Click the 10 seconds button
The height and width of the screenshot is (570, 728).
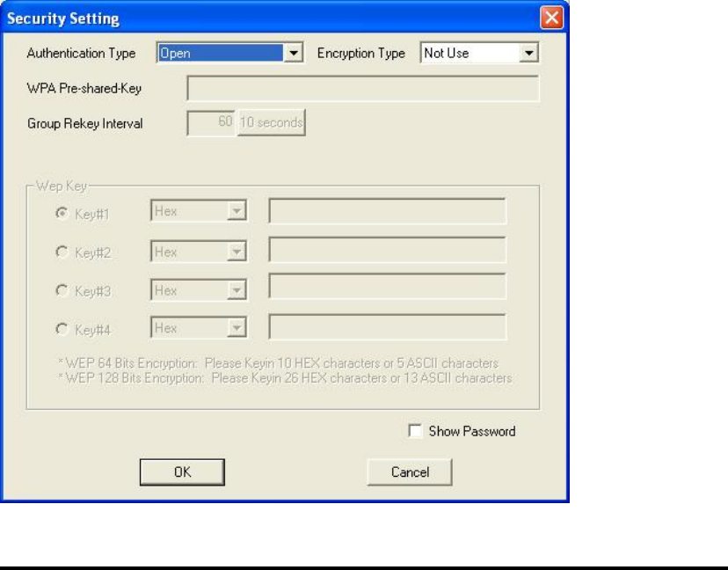(x=271, y=122)
